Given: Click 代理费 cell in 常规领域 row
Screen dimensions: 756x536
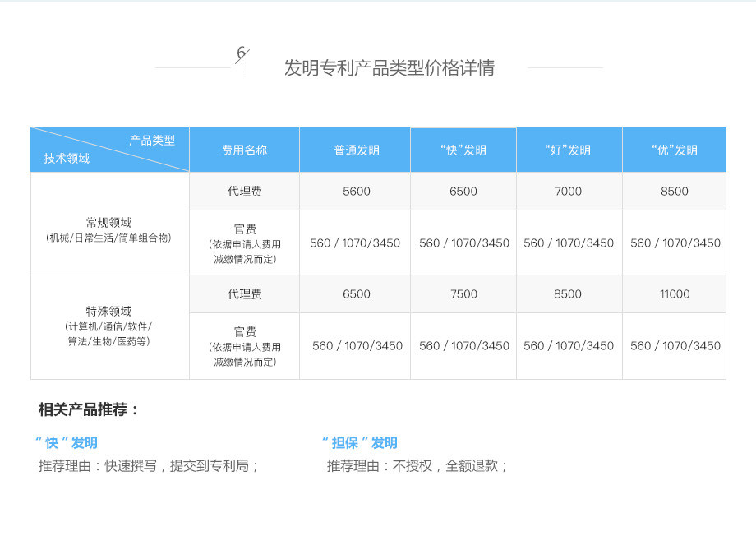Looking at the screenshot, I should coord(245,192).
